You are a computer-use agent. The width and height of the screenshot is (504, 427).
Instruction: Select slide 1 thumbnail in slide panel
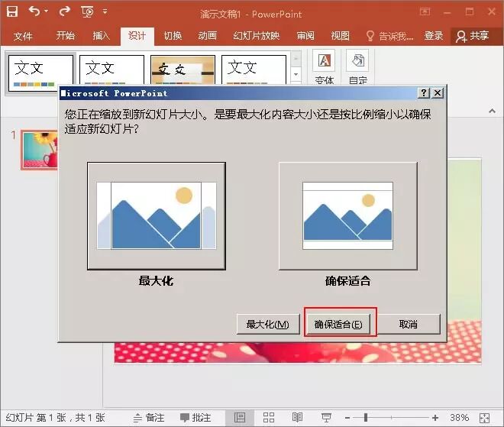click(x=40, y=150)
